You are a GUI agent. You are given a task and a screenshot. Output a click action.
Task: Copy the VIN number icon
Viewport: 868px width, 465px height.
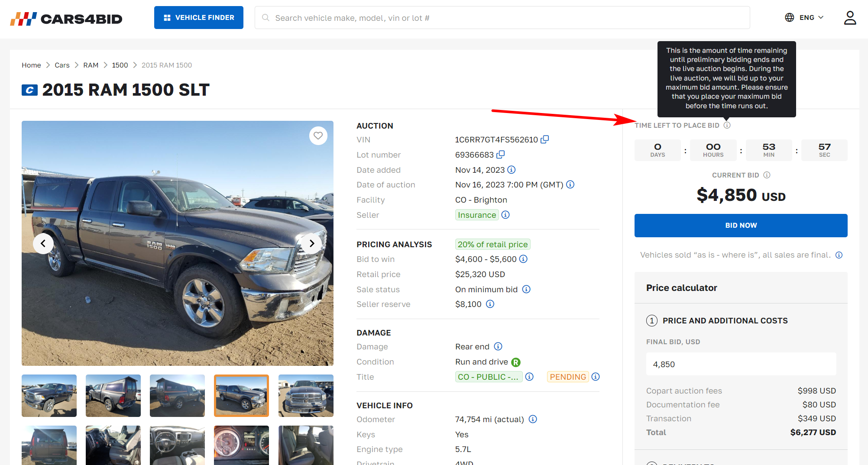coord(545,139)
